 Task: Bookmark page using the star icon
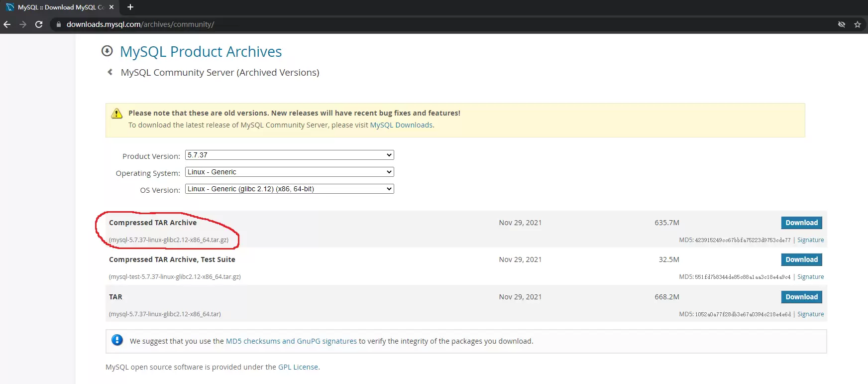(858, 24)
